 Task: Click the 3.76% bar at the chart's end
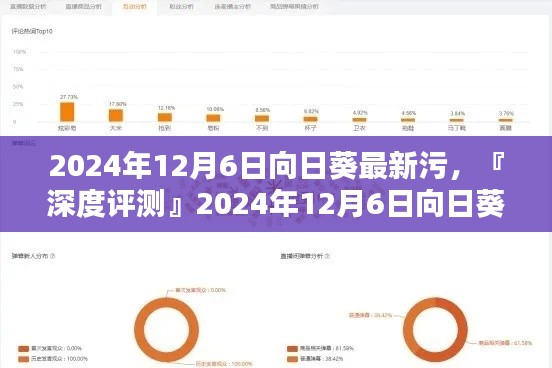click(x=506, y=120)
